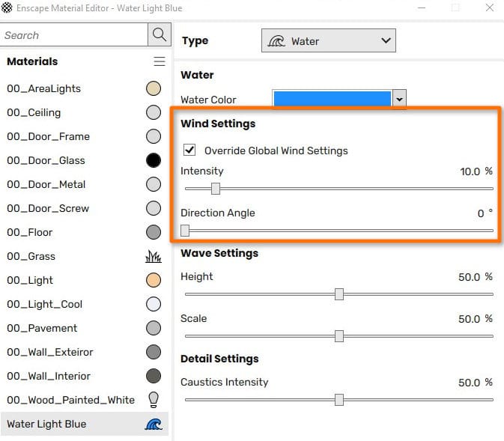Select the 00_Pavement material
Viewport: 504px width, 441px height.
pyautogui.click(x=42, y=328)
